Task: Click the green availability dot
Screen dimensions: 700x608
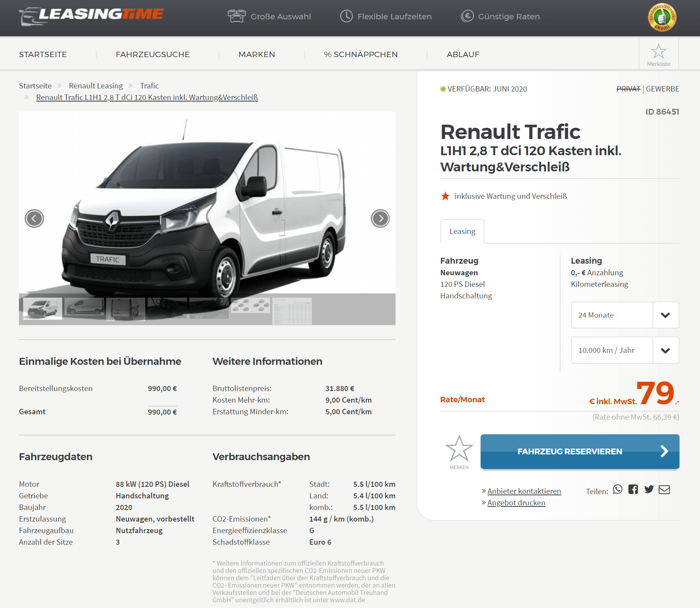Action: click(443, 89)
